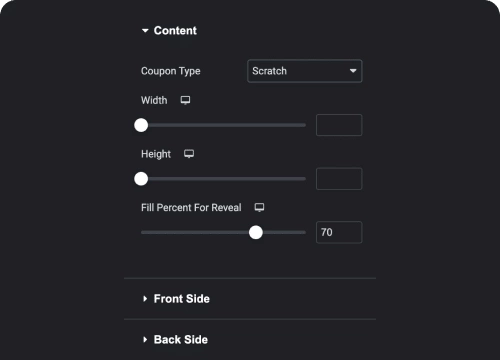The width and height of the screenshot is (500, 360).
Task: Focus the Height value input box
Action: tap(339, 179)
